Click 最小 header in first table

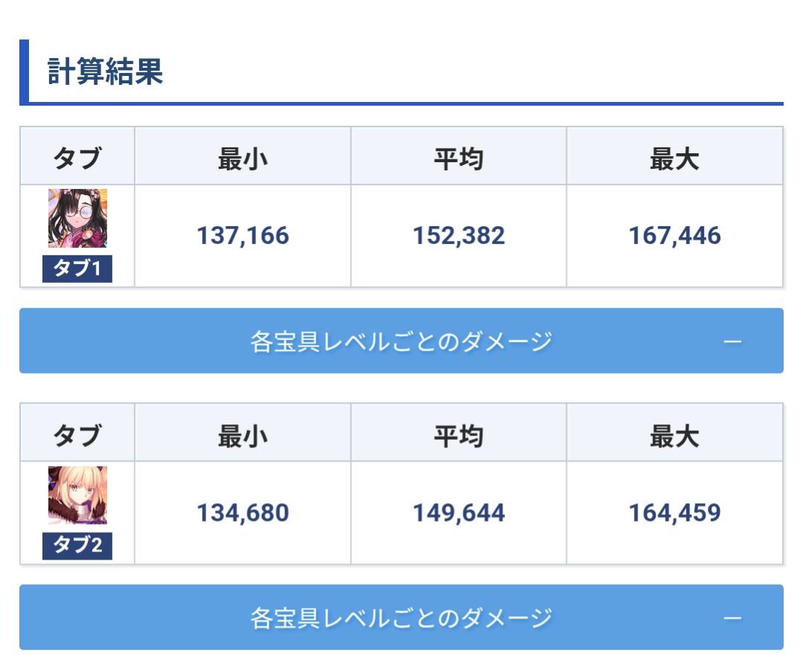pyautogui.click(x=243, y=159)
